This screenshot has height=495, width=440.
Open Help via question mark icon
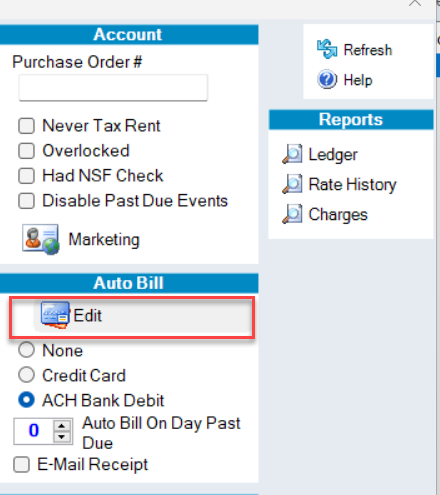coord(327,79)
